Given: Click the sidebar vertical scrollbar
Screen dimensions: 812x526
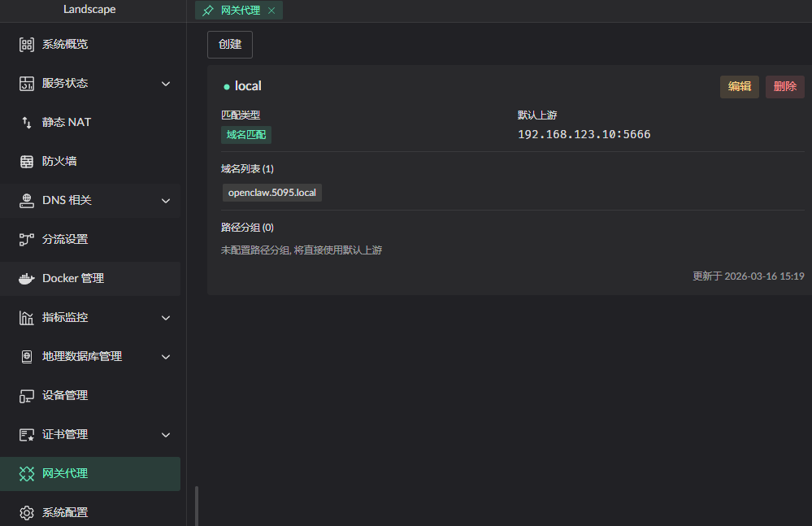Looking at the screenshot, I should [196, 506].
